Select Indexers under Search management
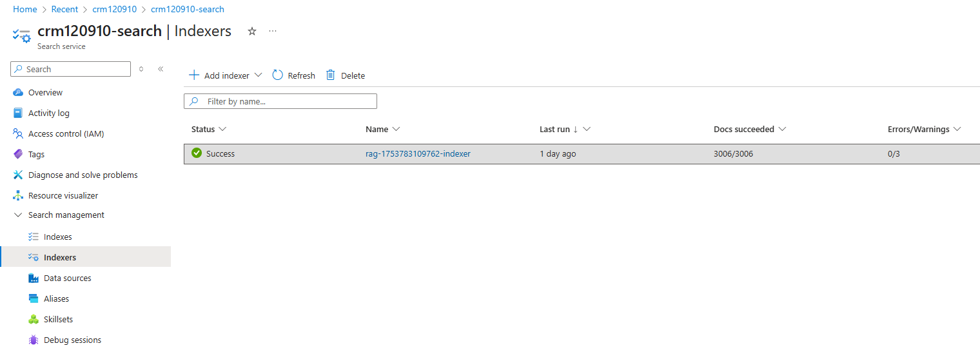980x350 pixels. (60, 257)
